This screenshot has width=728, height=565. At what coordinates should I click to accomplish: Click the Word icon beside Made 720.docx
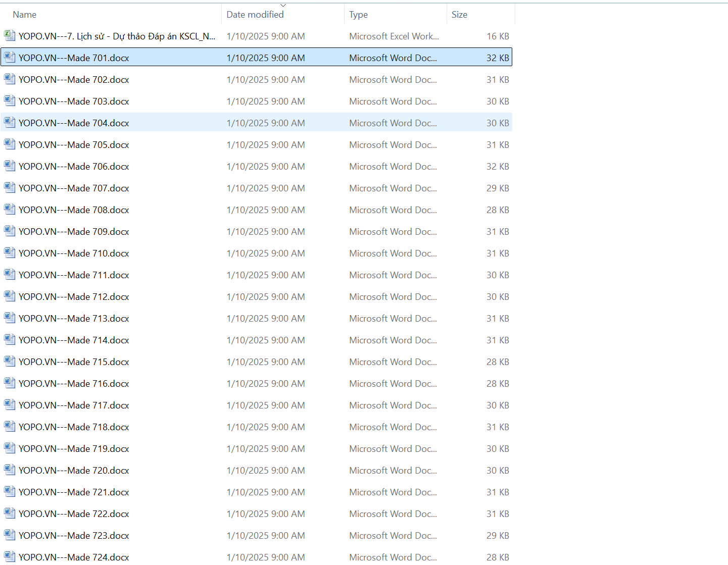[x=9, y=470]
